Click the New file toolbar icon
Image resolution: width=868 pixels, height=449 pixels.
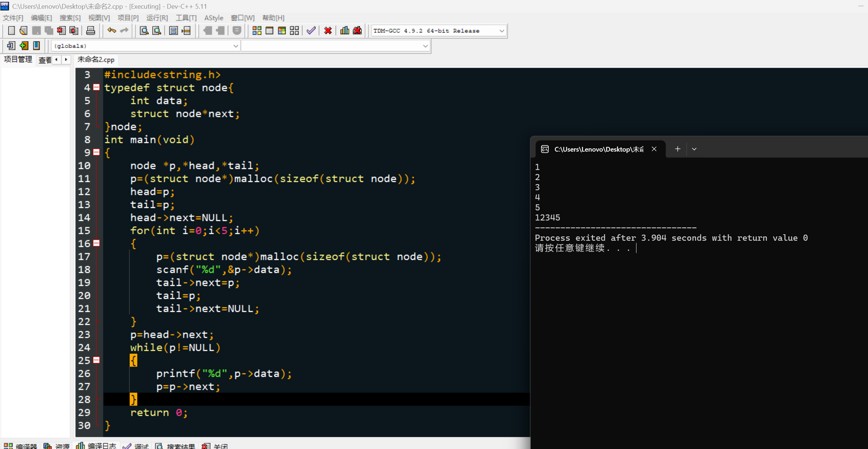(11, 31)
